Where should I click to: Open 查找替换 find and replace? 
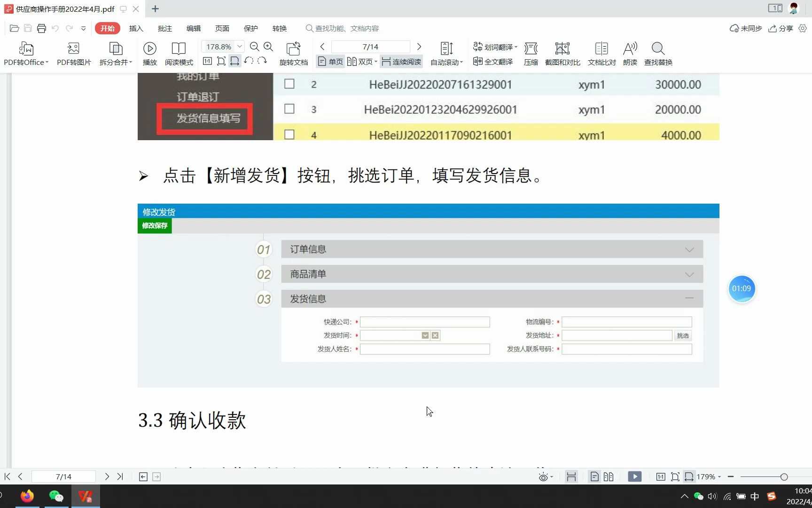(657, 53)
